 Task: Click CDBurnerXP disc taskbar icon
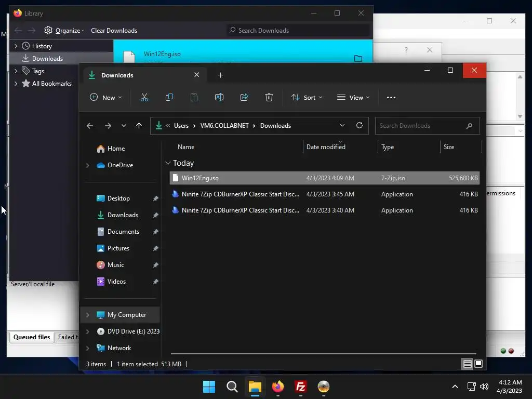[323, 387]
